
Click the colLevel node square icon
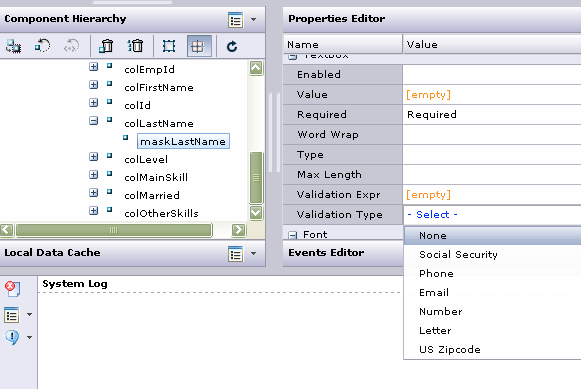pos(109,156)
